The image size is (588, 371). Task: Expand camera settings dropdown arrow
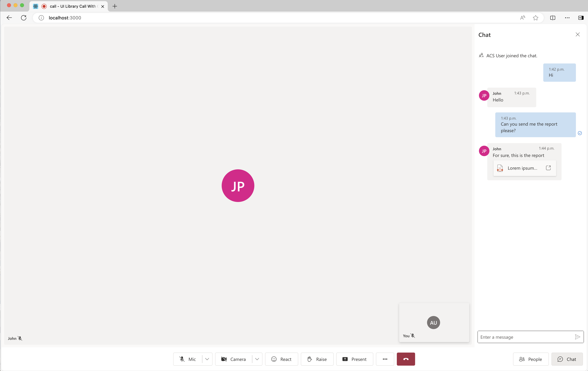257,359
